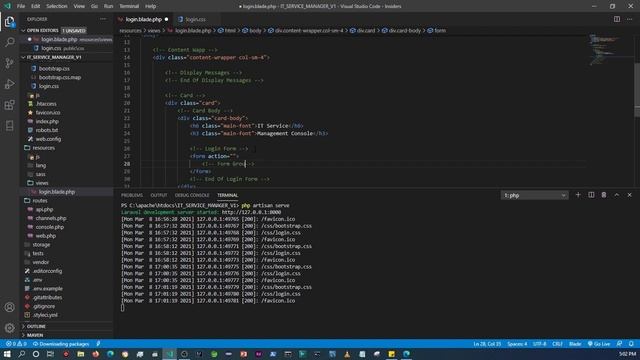Open the Windows Start menu
This screenshot has height=360, width=640.
point(7,354)
